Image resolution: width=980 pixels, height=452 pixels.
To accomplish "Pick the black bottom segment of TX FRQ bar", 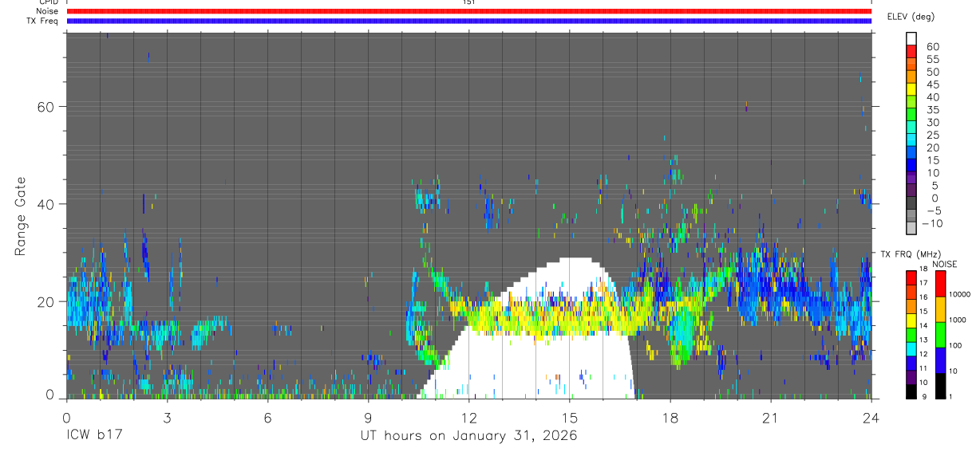I will coord(911,391).
